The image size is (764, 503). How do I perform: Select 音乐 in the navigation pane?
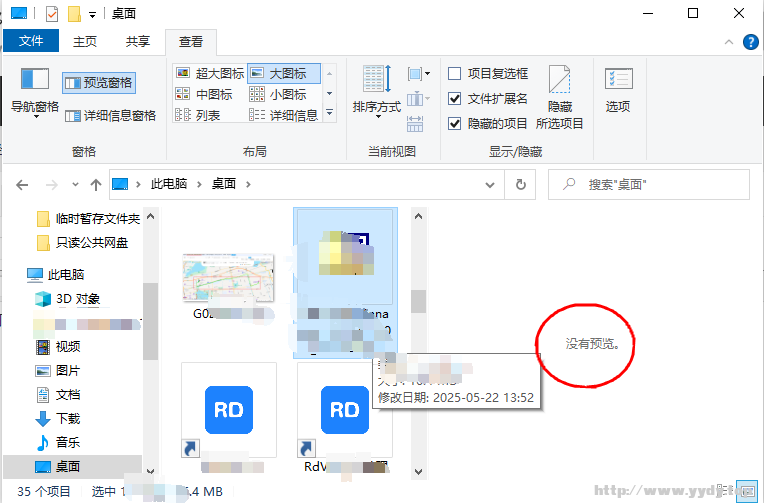coord(58,443)
